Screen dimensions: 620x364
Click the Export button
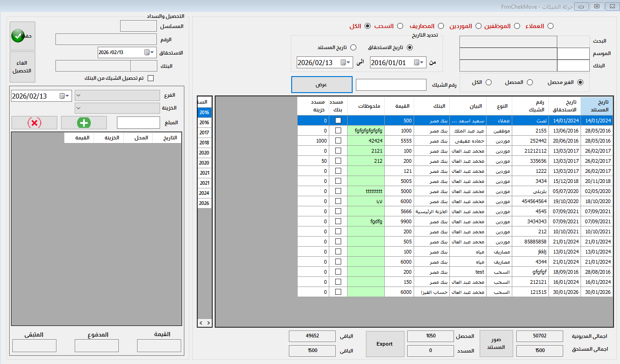(385, 344)
